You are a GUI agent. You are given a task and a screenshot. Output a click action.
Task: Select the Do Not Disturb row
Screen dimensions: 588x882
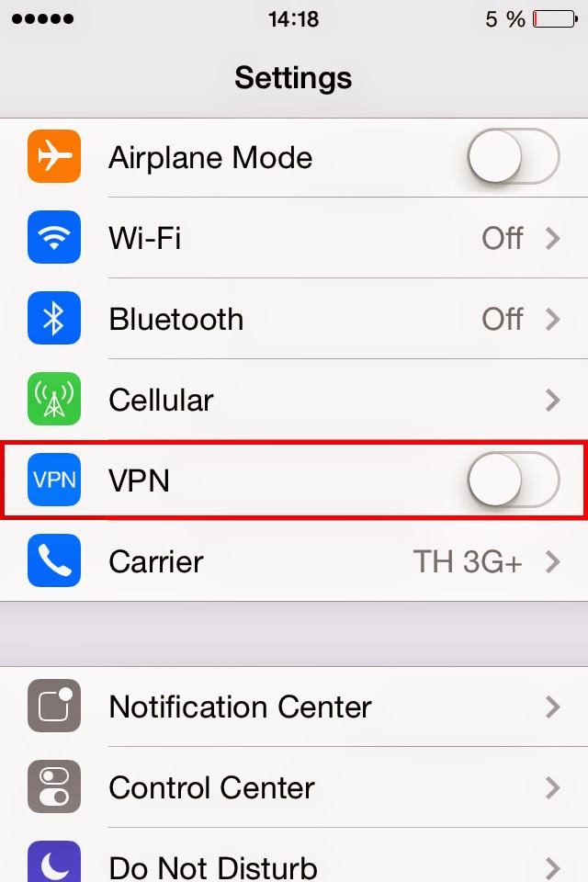pos(294,855)
